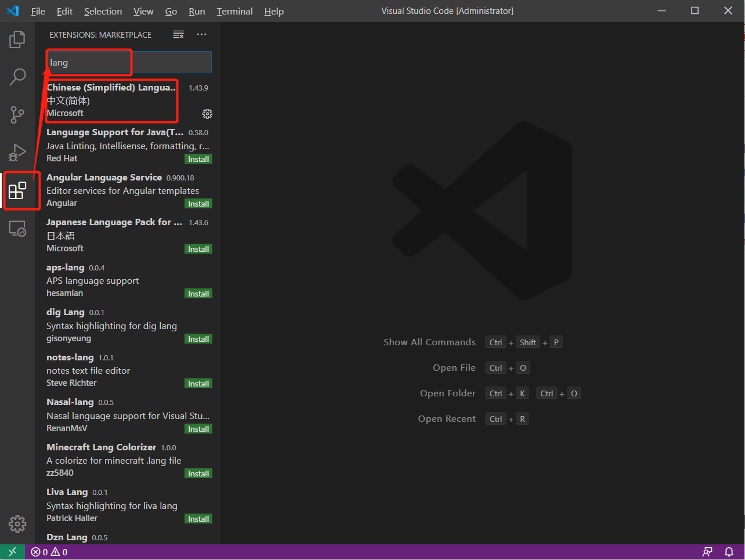
Task: Click the Open Folder label in editor
Action: (448, 393)
